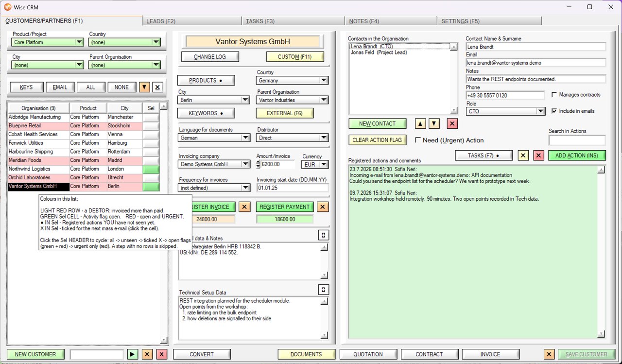This screenshot has height=364, width=622.
Task: Click the QUOTATION button
Action: 368,354
